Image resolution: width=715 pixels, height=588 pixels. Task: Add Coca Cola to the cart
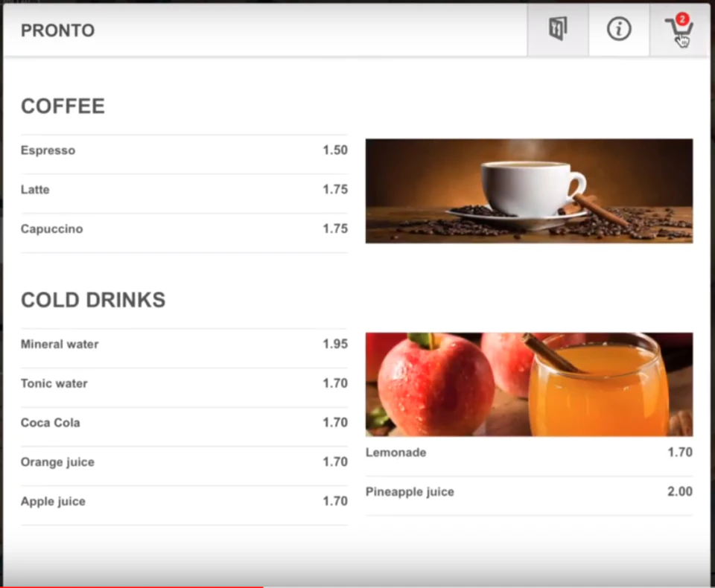point(50,423)
